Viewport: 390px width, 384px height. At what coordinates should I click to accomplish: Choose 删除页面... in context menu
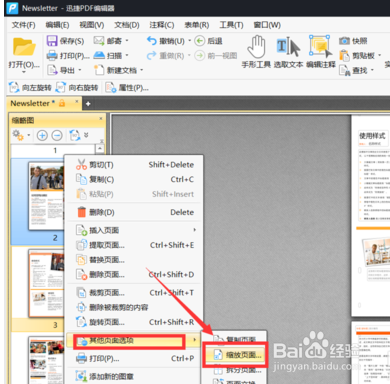(134, 275)
